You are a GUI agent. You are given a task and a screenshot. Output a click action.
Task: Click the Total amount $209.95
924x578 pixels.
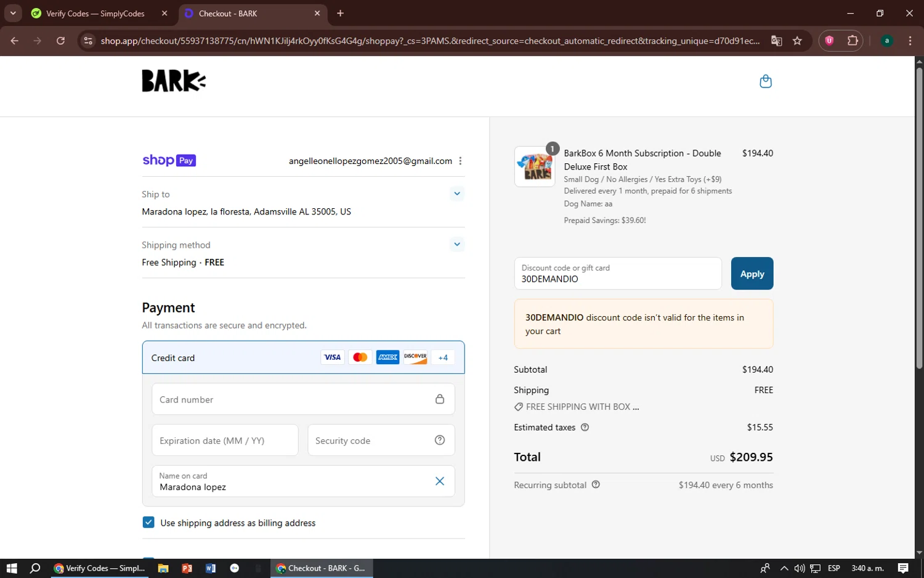tap(751, 457)
